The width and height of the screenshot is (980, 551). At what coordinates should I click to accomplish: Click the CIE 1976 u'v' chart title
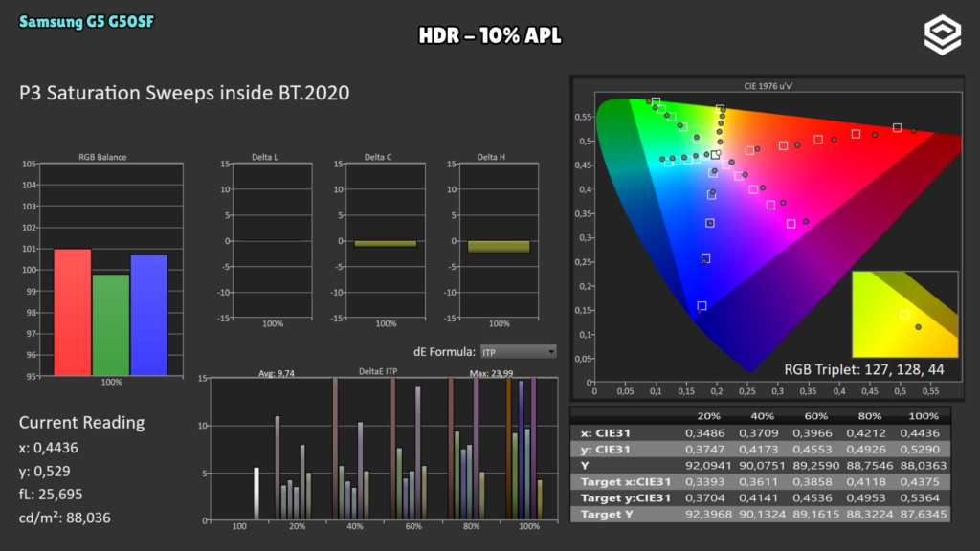coord(768,86)
